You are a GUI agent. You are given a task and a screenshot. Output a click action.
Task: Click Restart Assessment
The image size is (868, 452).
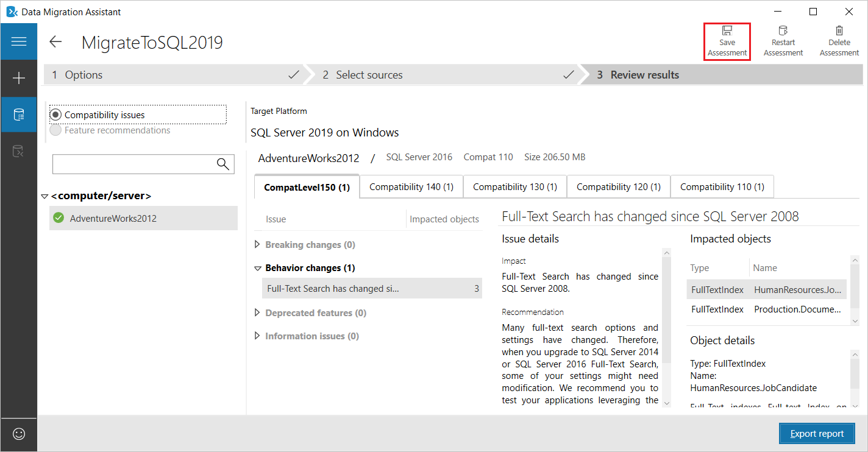click(x=783, y=41)
